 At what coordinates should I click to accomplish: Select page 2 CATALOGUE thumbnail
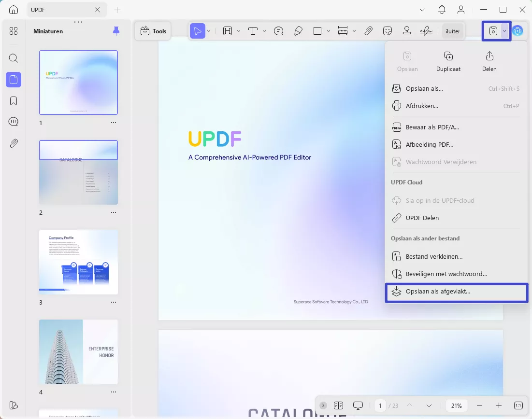tap(78, 172)
